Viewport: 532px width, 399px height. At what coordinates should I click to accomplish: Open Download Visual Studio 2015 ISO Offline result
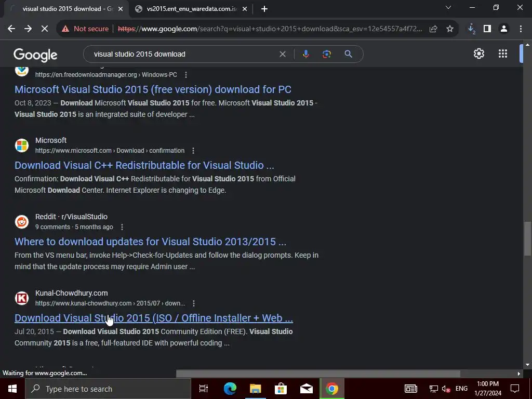153,318
